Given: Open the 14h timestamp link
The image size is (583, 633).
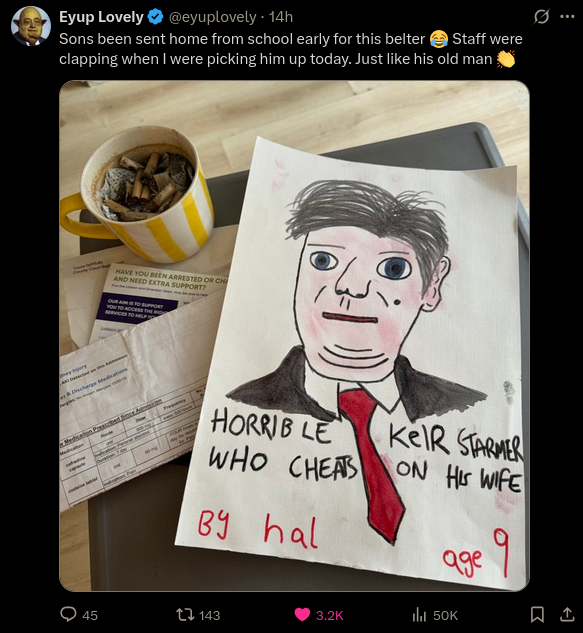Looking at the screenshot, I should [x=281, y=17].
